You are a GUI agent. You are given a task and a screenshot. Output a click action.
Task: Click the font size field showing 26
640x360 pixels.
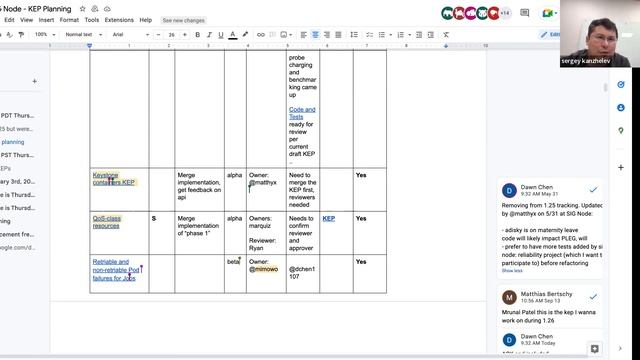coord(171,35)
